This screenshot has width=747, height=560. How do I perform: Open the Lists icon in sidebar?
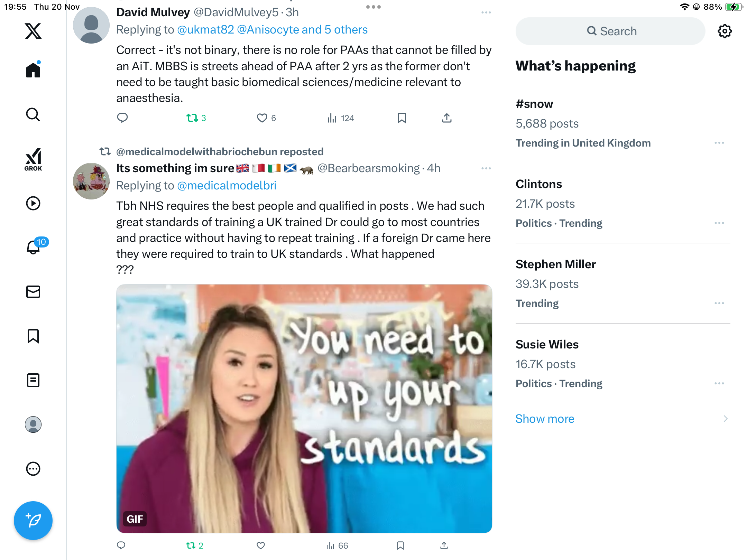(x=33, y=380)
